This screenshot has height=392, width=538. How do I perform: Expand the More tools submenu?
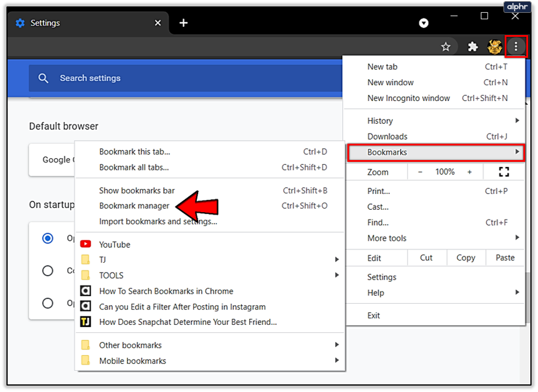coord(387,238)
